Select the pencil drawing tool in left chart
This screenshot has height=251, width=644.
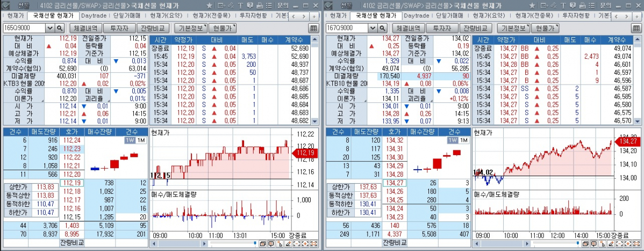(x=288, y=243)
